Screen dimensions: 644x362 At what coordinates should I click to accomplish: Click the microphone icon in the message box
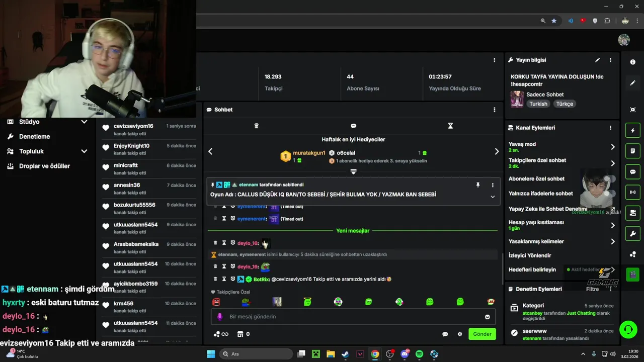[x=220, y=317]
